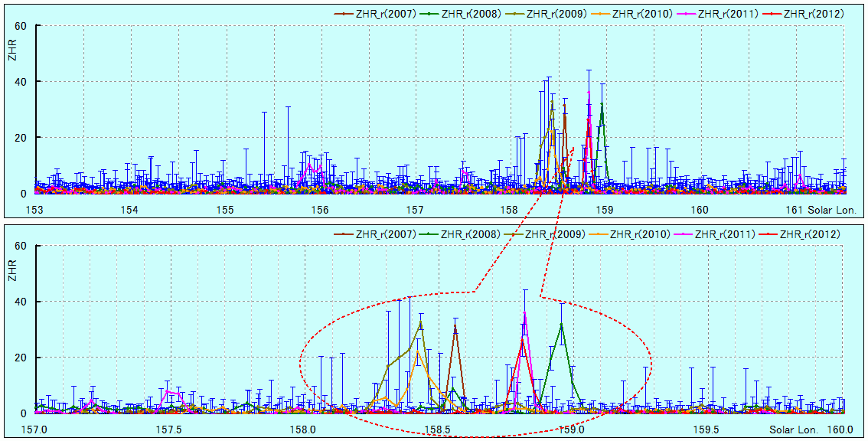Click ZHR_r(2008) legend entry in top chart

point(461,15)
